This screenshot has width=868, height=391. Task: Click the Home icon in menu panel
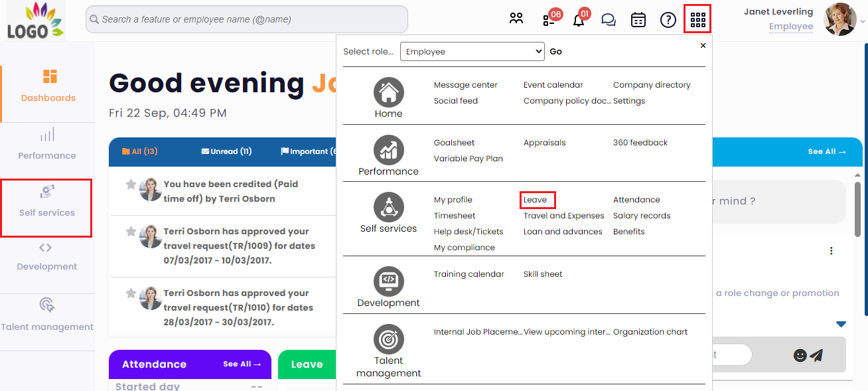[388, 92]
